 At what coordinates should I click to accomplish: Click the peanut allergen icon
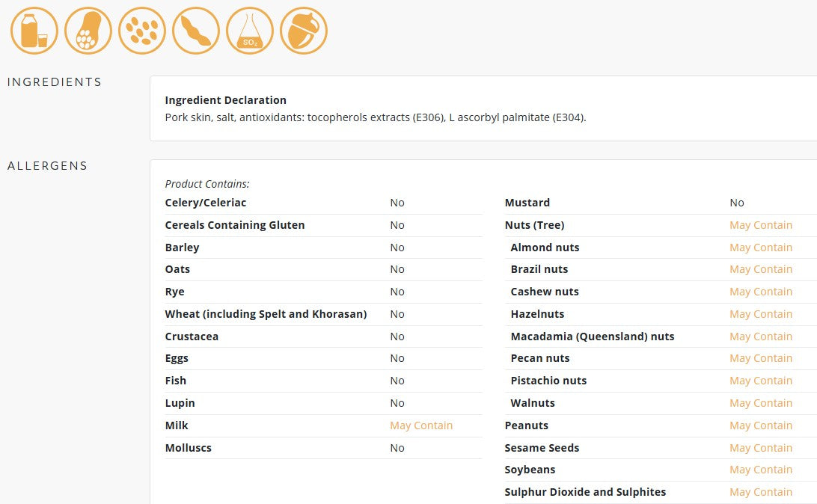[x=88, y=31]
